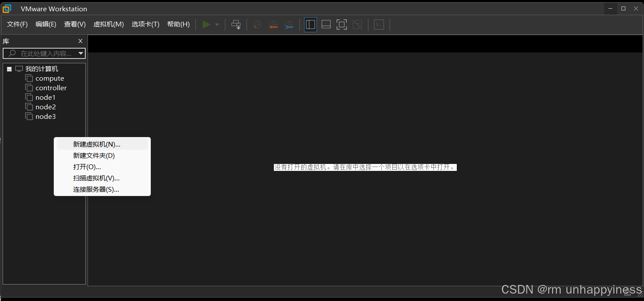Select the compute virtual machine

pyautogui.click(x=50, y=79)
